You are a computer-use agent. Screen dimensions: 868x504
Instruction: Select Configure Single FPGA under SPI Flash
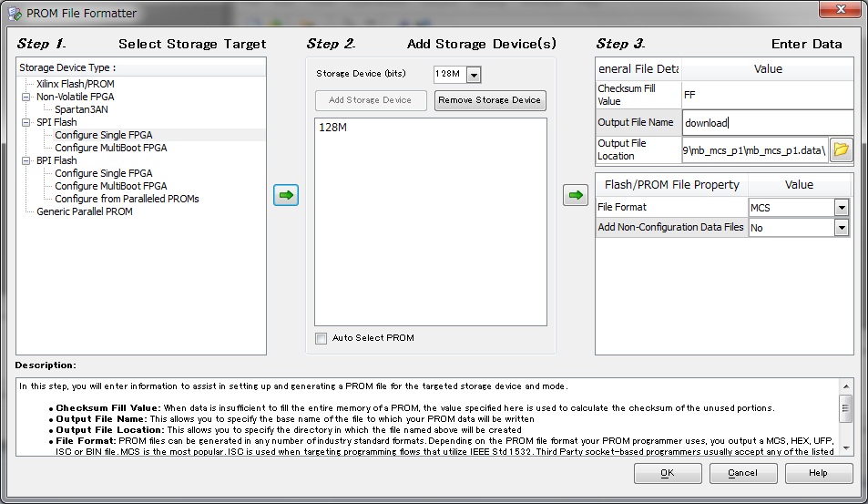point(104,135)
